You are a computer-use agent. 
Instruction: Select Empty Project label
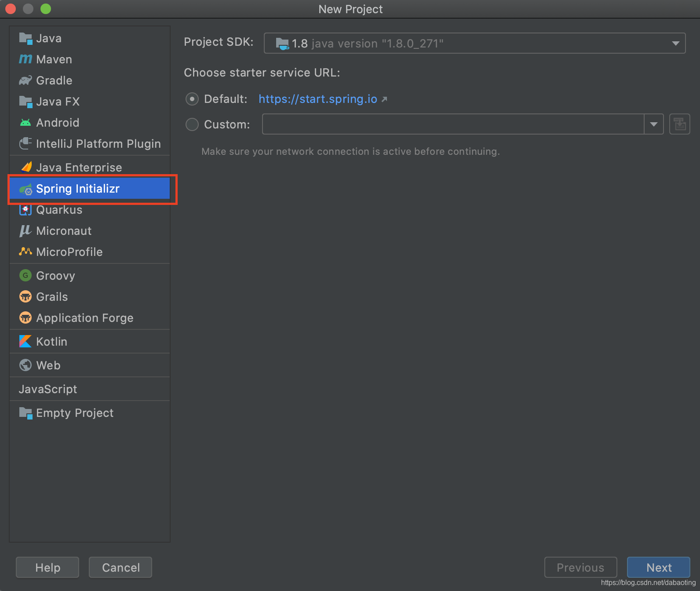[x=75, y=413]
